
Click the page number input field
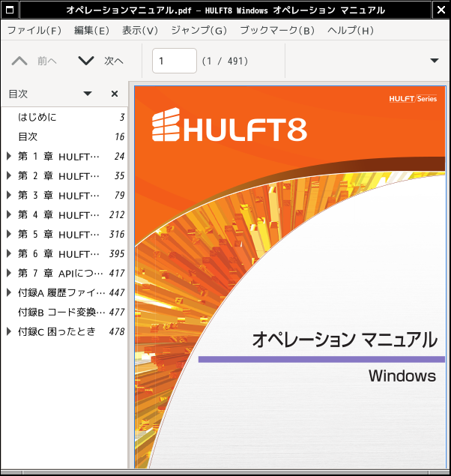175,61
